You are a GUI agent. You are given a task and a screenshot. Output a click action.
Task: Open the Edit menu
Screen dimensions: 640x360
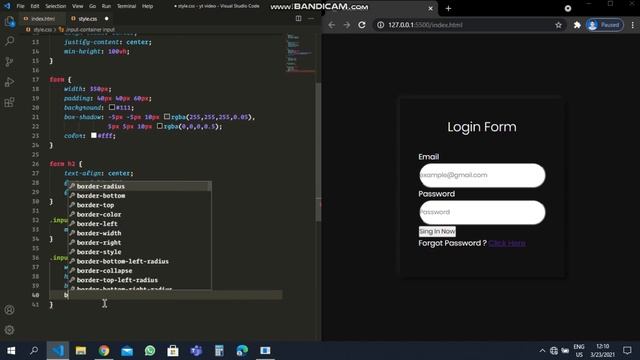coord(35,6)
